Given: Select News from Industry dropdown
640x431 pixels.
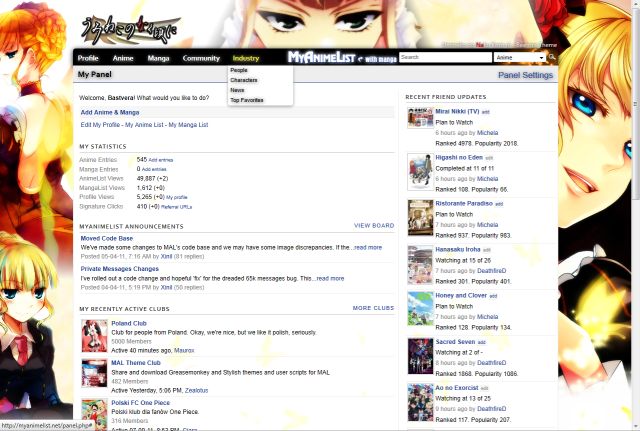Looking at the screenshot, I should [237, 90].
